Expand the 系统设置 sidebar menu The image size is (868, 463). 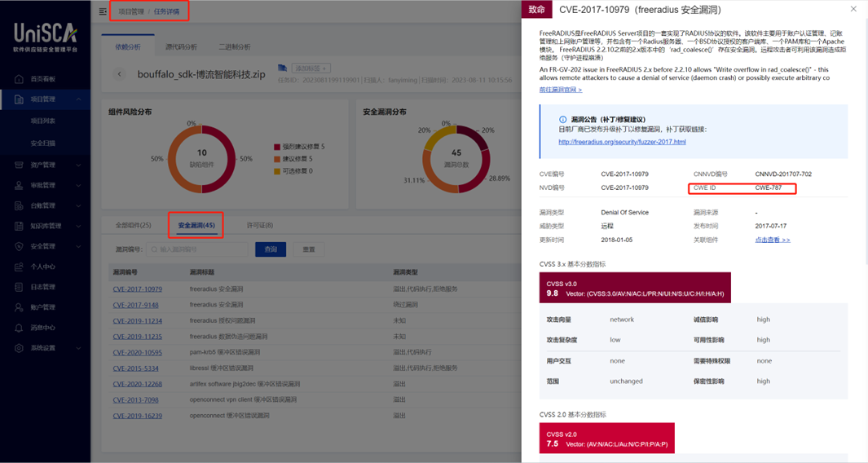click(78, 348)
